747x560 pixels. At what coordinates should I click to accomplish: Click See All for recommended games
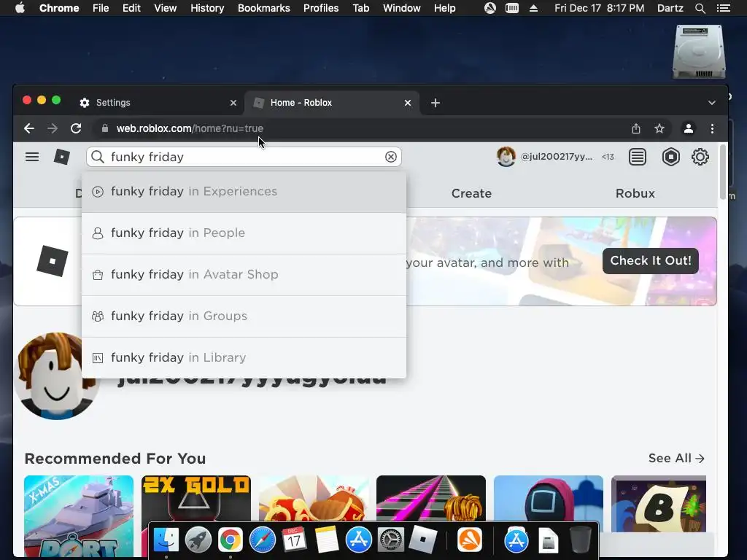click(676, 458)
